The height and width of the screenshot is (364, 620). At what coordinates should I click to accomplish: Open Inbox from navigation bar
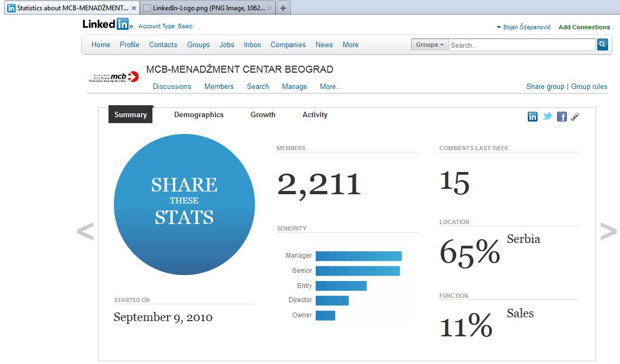252,44
